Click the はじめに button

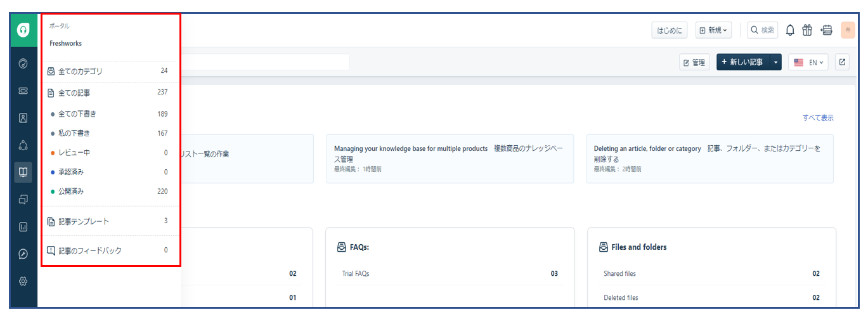(670, 30)
